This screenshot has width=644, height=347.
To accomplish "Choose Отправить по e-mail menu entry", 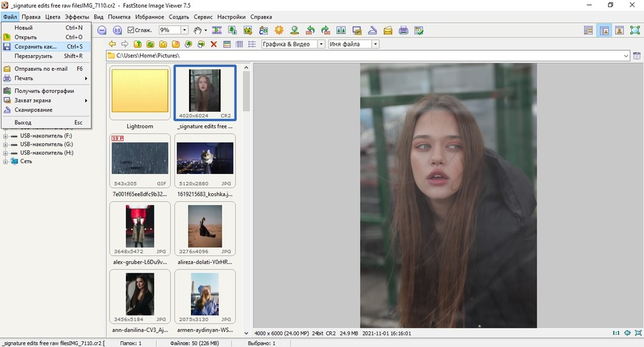I will click(46, 69).
